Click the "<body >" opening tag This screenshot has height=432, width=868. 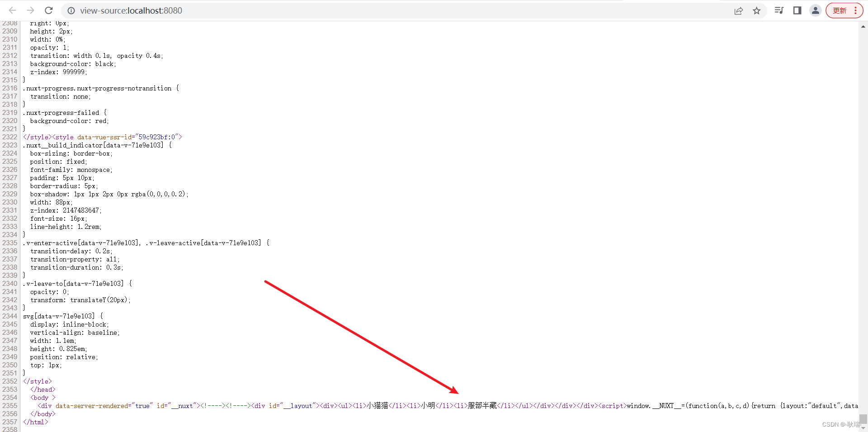tap(43, 398)
